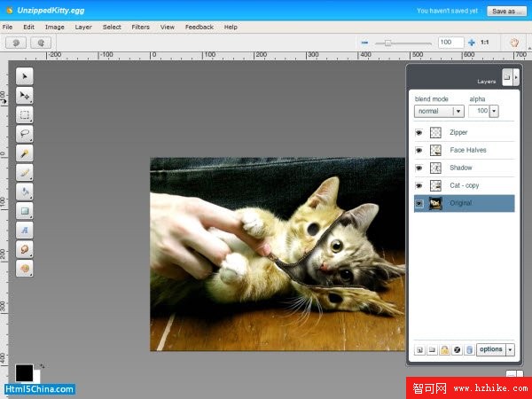Select the Cat - copy layer name
The width and height of the screenshot is (532, 399).
coord(464,185)
